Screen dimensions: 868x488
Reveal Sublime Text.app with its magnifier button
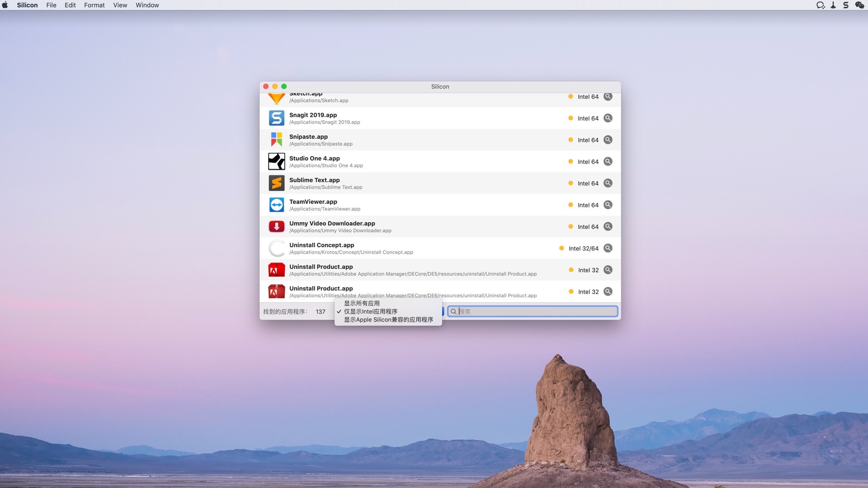[608, 183]
